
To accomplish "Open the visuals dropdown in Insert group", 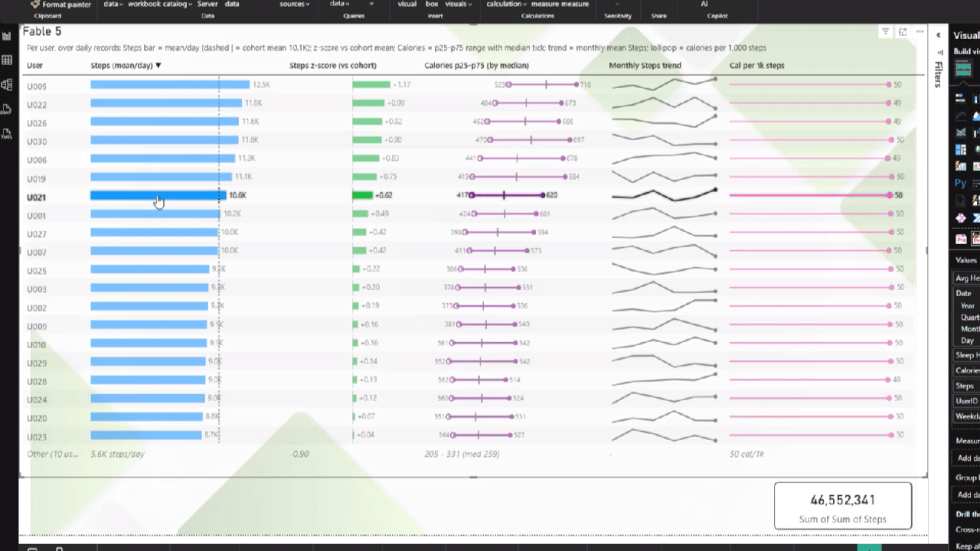I will (458, 4).
